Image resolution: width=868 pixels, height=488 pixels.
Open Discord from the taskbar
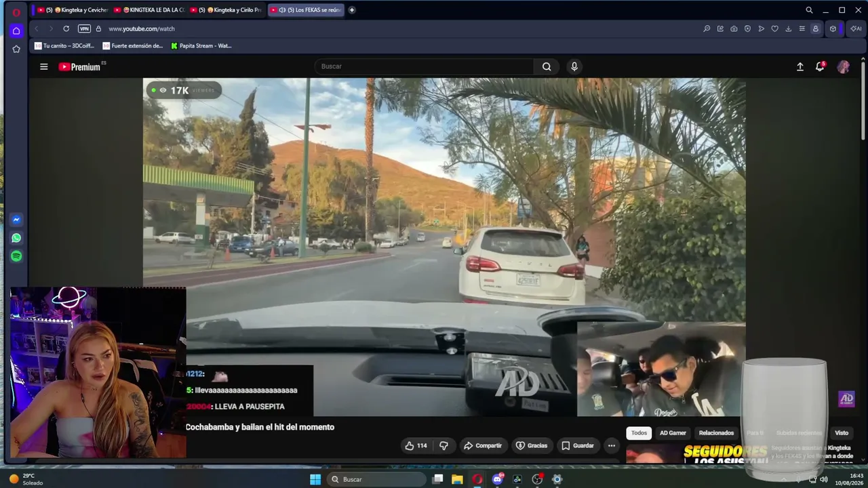(x=498, y=479)
